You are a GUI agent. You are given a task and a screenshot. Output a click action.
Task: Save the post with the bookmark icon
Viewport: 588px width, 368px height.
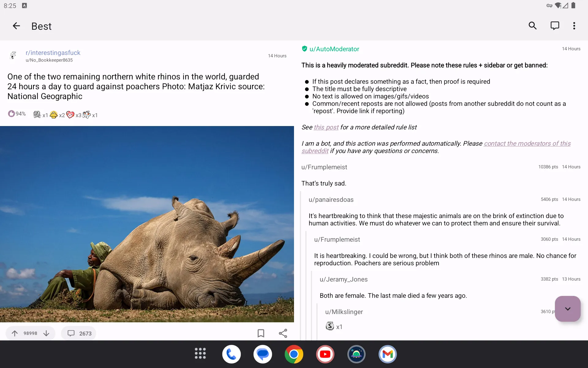(x=261, y=333)
